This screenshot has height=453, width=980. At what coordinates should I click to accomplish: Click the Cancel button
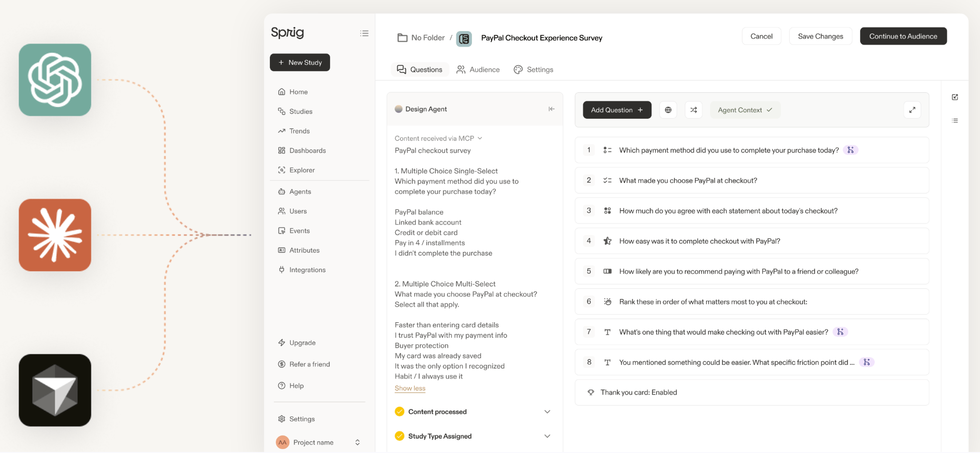[x=761, y=36]
